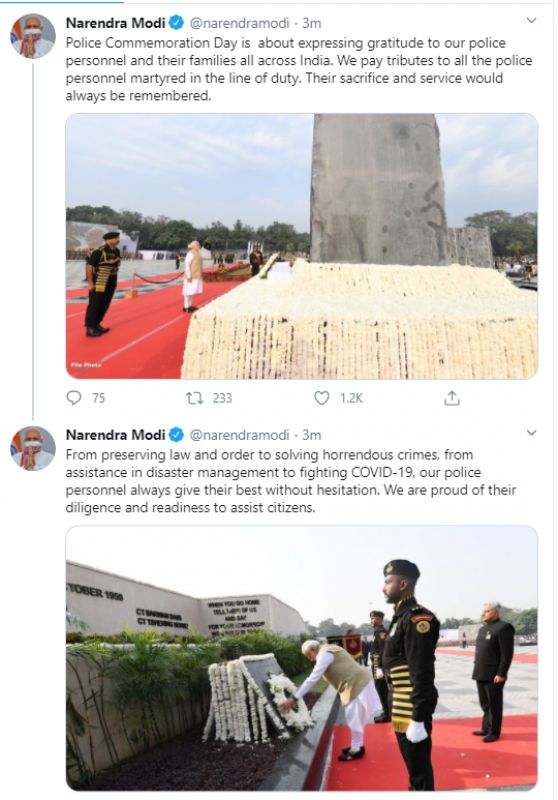The image size is (558, 800).
Task: Click the verified badge on second tweet
Action: click(x=176, y=435)
